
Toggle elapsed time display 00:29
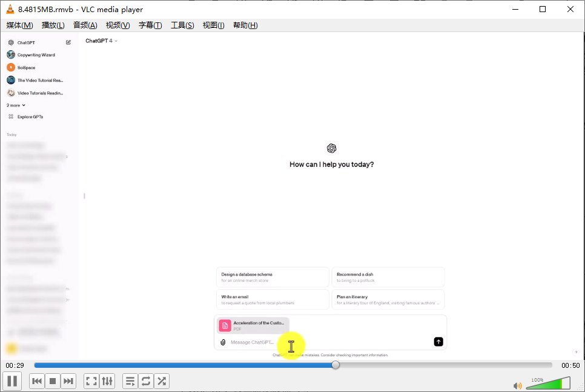15,365
